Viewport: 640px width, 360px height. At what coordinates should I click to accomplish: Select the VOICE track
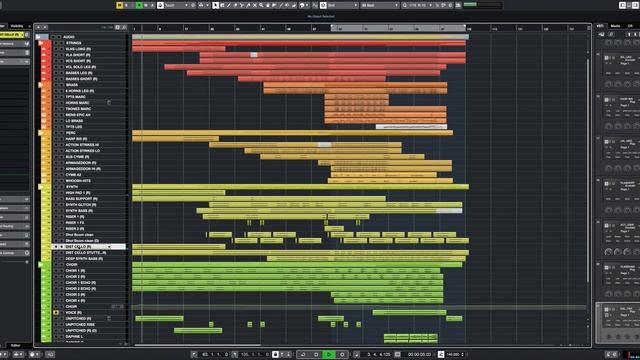tap(73, 313)
